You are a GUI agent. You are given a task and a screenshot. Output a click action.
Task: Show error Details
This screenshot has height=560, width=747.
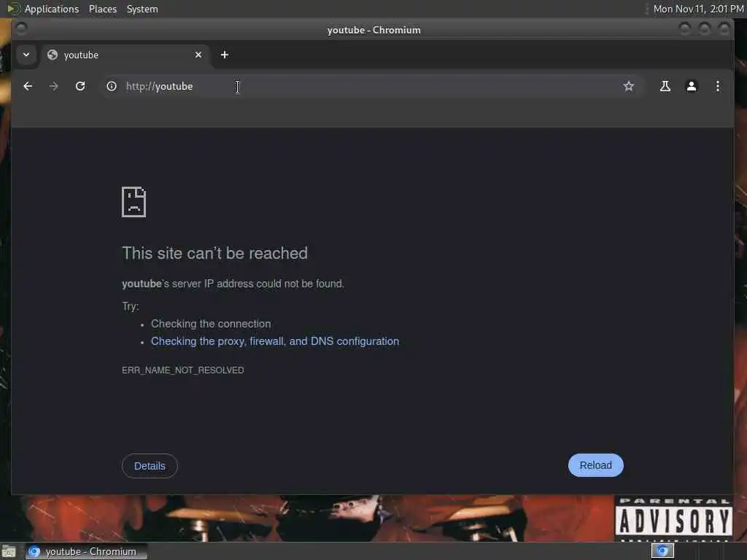click(150, 466)
